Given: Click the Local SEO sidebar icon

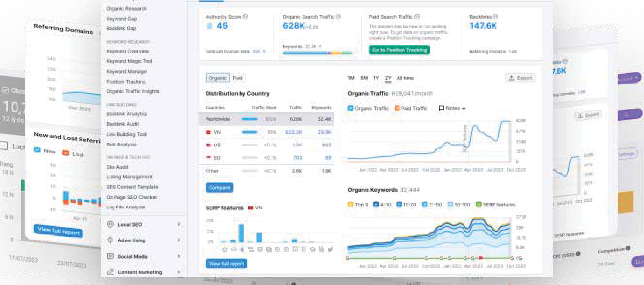Looking at the screenshot, I should click(110, 224).
